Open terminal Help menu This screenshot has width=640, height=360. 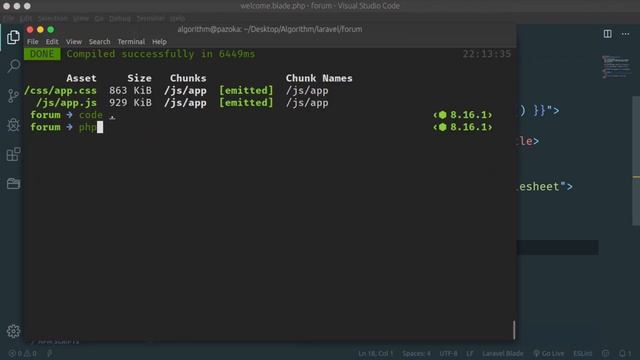pos(159,42)
